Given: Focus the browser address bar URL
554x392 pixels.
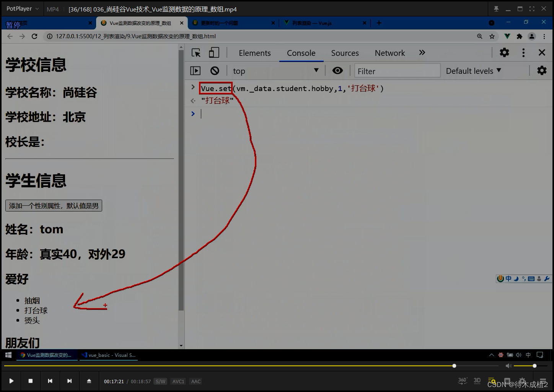Looking at the screenshot, I should click(x=136, y=36).
